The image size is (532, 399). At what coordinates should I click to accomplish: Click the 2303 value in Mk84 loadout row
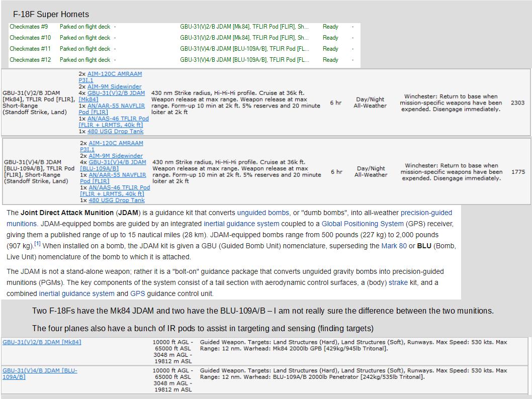[x=518, y=103]
